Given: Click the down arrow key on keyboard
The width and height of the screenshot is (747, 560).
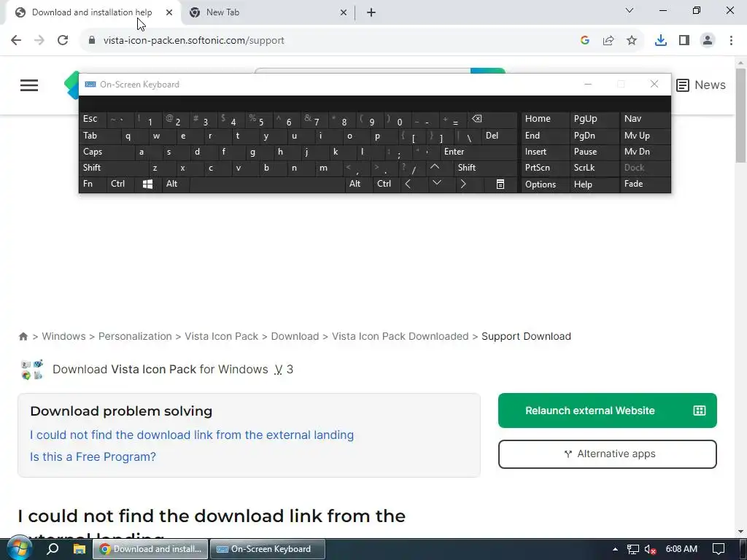Looking at the screenshot, I should [x=436, y=183].
